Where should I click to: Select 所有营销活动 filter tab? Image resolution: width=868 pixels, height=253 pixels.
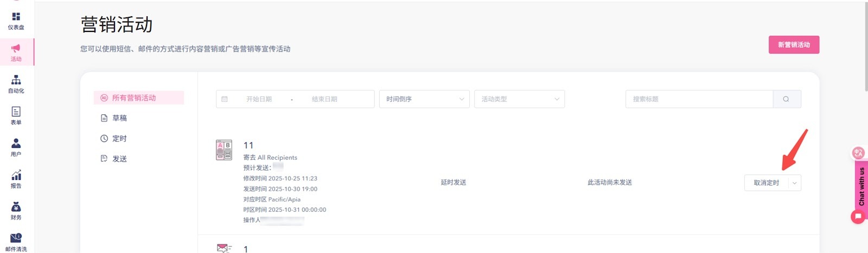pyautogui.click(x=134, y=98)
